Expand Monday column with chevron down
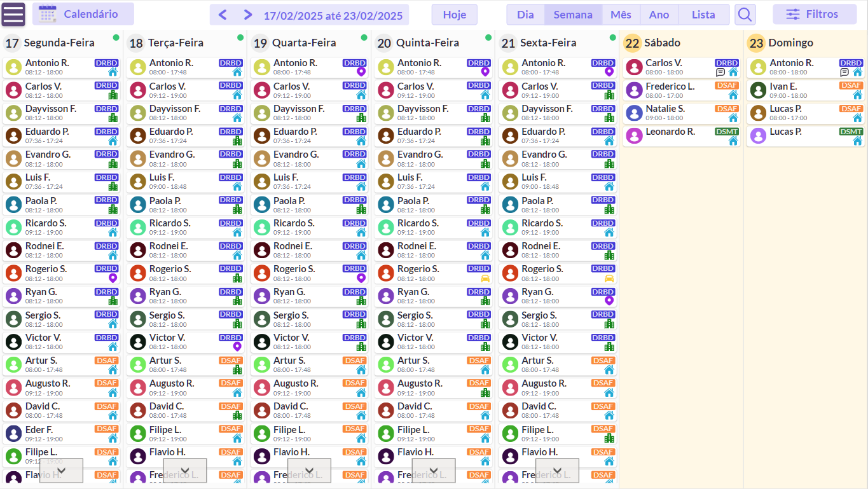The width and height of the screenshot is (868, 489). click(61, 471)
